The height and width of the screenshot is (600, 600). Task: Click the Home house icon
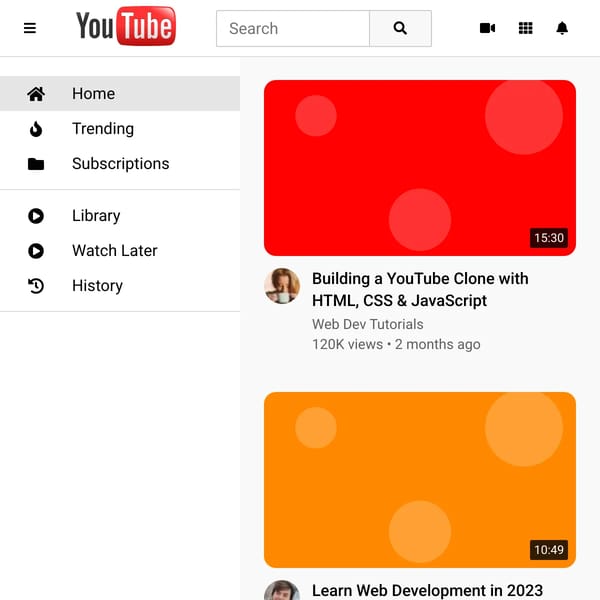click(x=36, y=94)
